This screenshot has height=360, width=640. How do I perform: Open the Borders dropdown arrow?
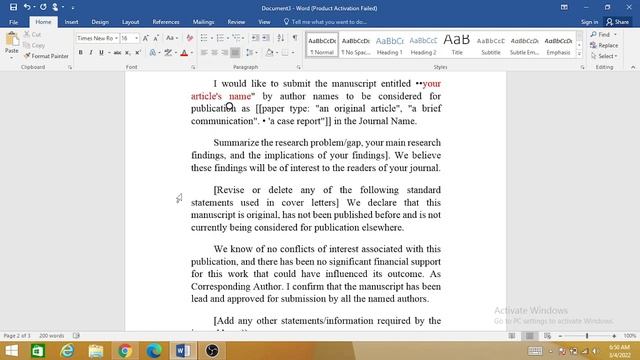(x=293, y=53)
